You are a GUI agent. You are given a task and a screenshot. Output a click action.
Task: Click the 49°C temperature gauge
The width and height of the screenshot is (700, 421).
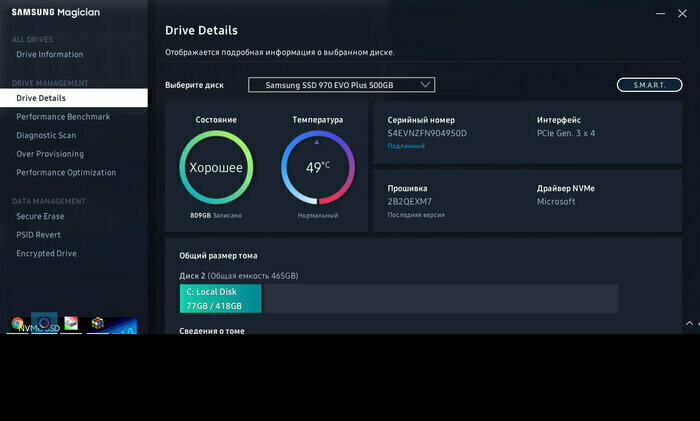(318, 167)
